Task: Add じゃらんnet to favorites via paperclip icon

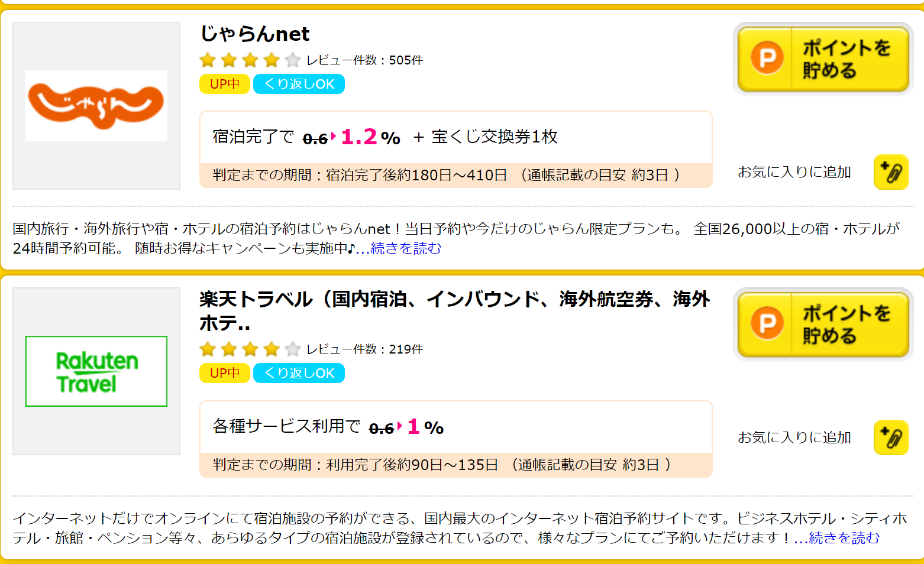Action: 891,172
